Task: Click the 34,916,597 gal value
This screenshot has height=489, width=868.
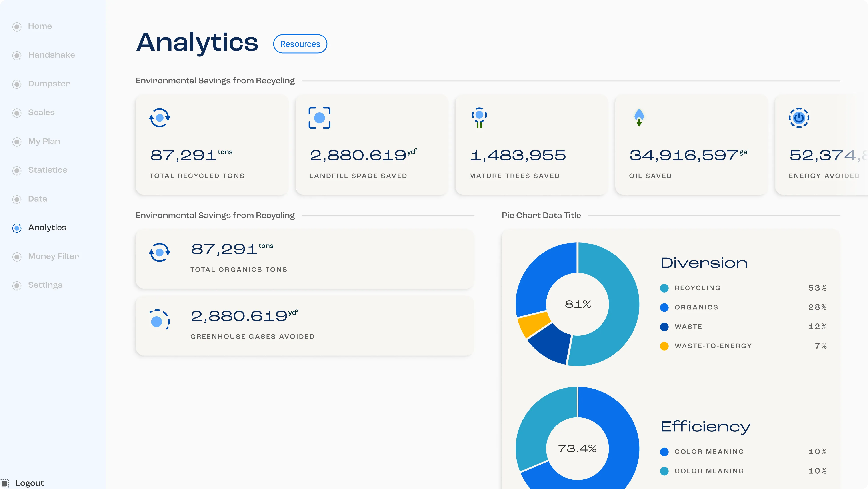Action: (x=689, y=155)
